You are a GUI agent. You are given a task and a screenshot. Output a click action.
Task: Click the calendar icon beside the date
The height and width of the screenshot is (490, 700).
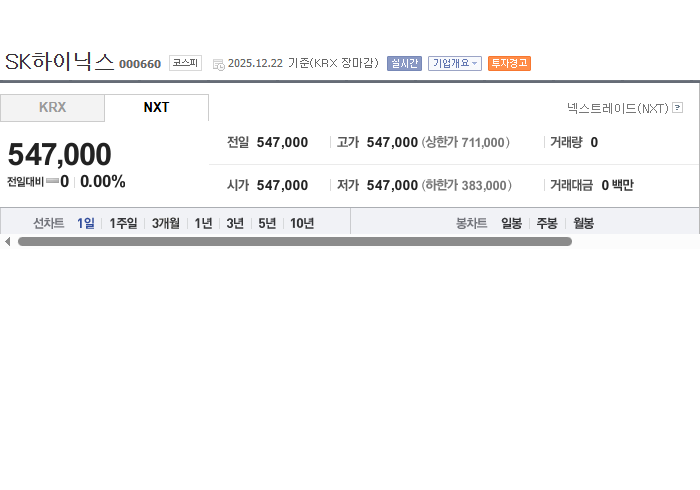pyautogui.click(x=218, y=65)
